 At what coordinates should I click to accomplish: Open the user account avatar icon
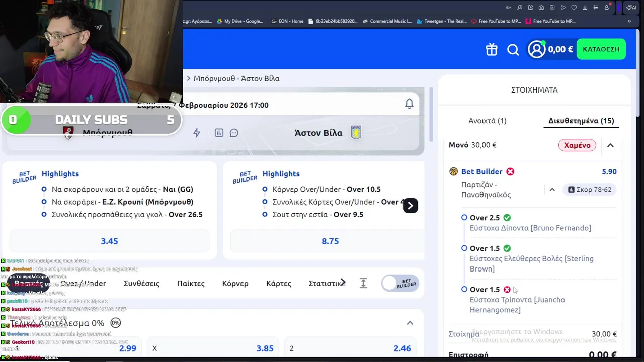[537, 49]
